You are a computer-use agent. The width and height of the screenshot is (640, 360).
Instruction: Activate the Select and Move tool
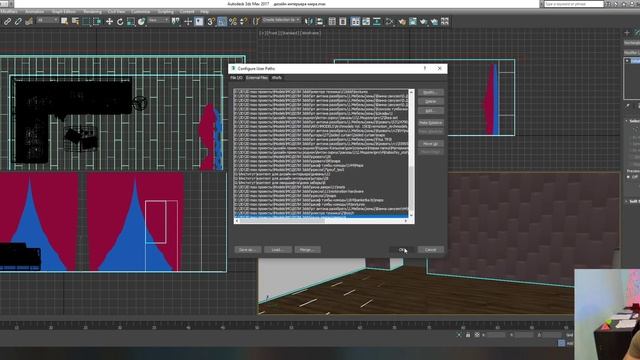pyautogui.click(x=109, y=22)
